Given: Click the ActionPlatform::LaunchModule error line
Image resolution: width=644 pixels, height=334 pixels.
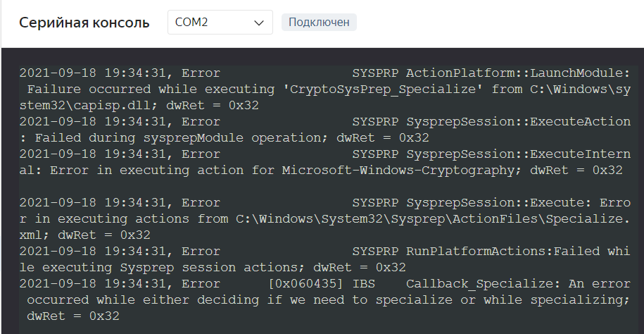Looking at the screenshot, I should (x=517, y=73).
